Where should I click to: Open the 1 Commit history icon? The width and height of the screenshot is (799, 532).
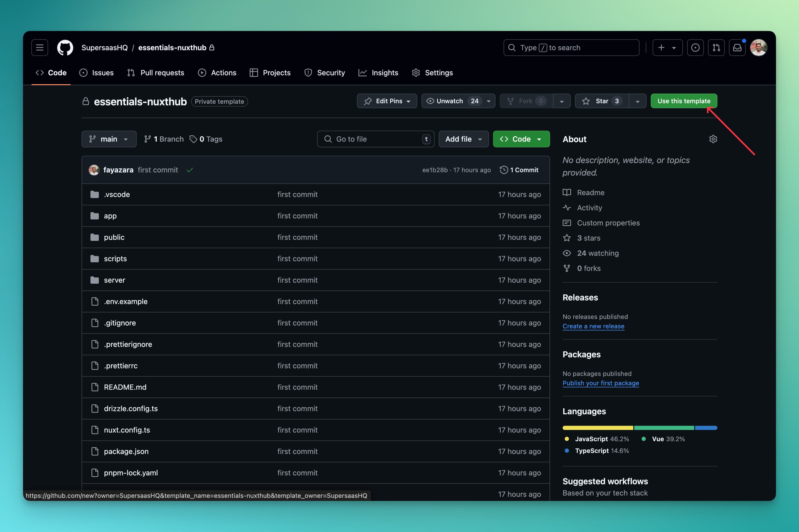[x=504, y=170]
